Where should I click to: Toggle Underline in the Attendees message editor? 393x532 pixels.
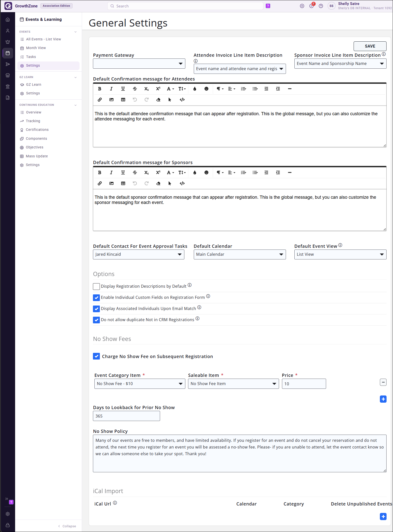click(x=123, y=89)
